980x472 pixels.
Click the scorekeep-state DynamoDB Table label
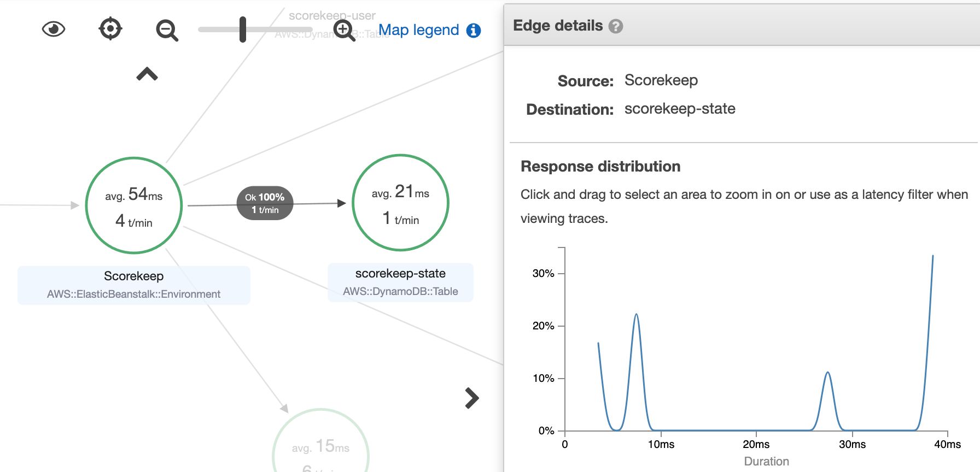point(400,282)
